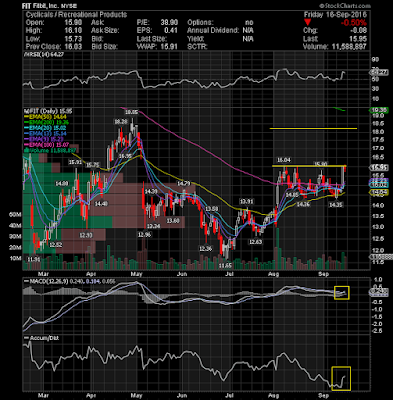Click the blue EMA(13) legend entry

coord(45,134)
